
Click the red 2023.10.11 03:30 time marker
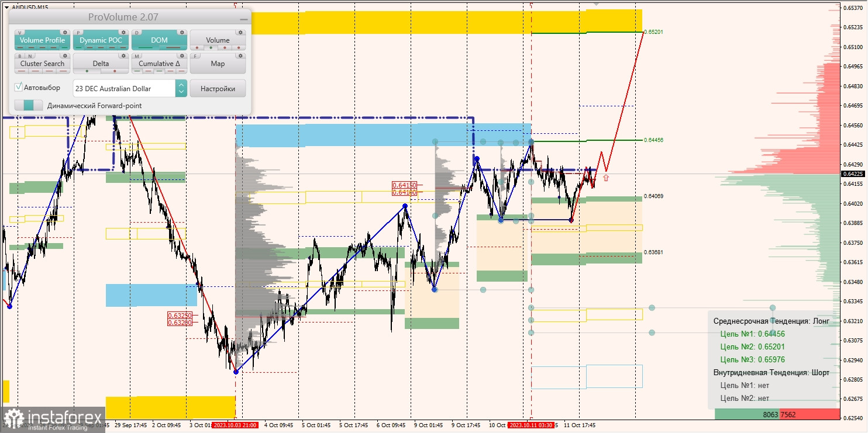click(531, 425)
